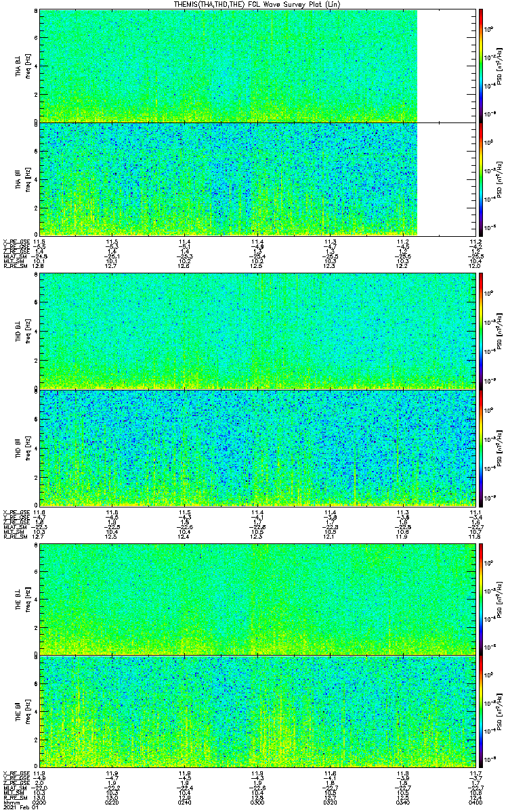This screenshot has height=812, width=508.
Task: Click the THE B-parallel spectrogram panel
Action: (x=257, y=710)
